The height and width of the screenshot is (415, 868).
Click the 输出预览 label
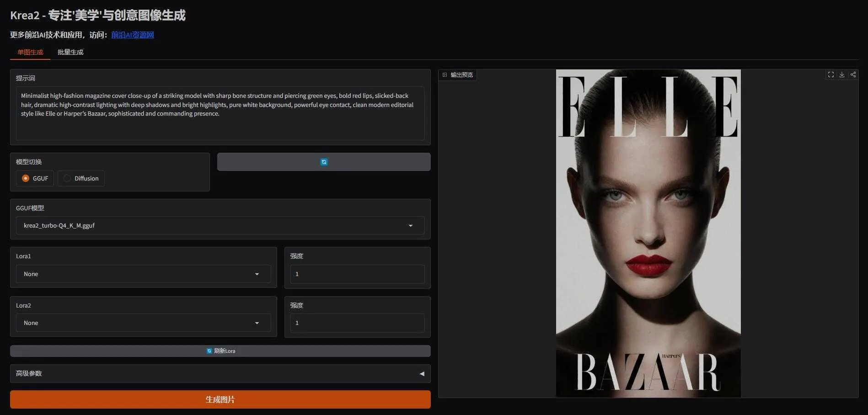pyautogui.click(x=458, y=74)
